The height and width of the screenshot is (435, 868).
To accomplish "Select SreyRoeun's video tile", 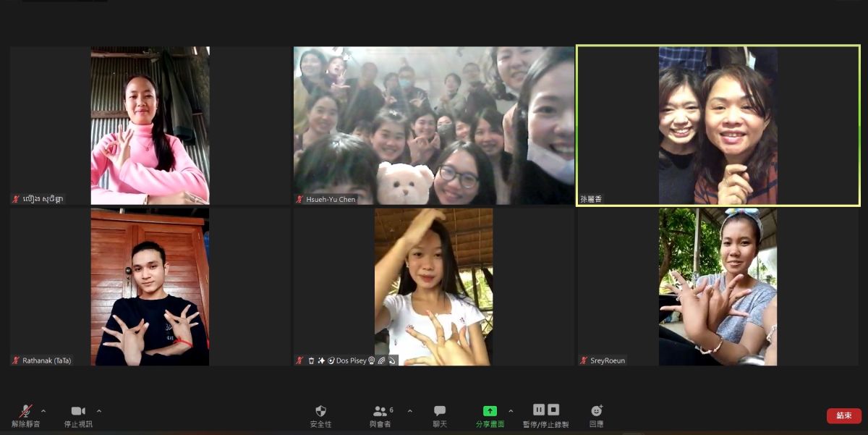I will coord(718,287).
